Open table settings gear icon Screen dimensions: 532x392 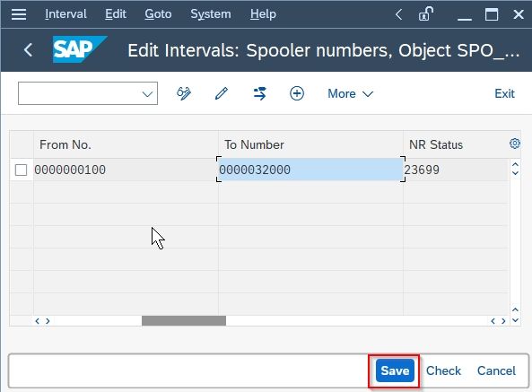pyautogui.click(x=515, y=144)
